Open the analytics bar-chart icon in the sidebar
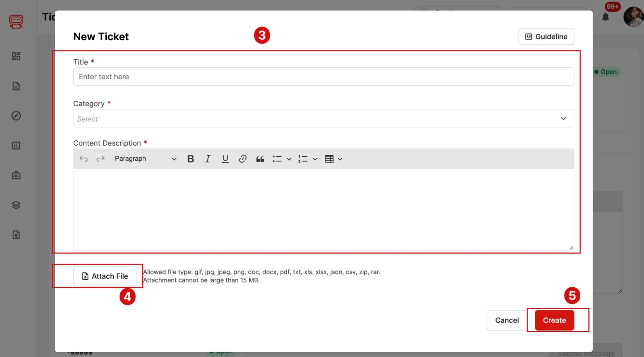644x357 pixels. pos(16,145)
